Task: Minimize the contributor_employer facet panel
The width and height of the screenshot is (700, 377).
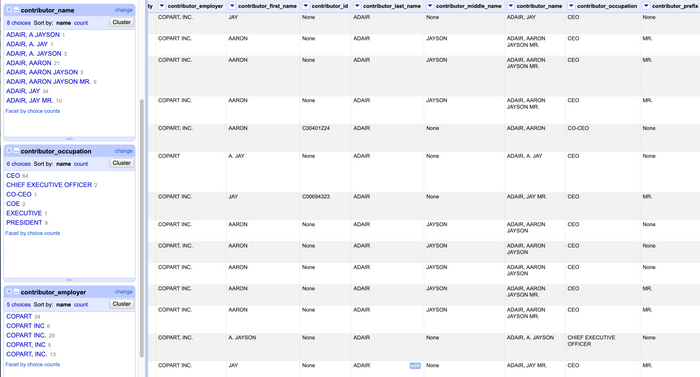Action: pyautogui.click(x=17, y=292)
